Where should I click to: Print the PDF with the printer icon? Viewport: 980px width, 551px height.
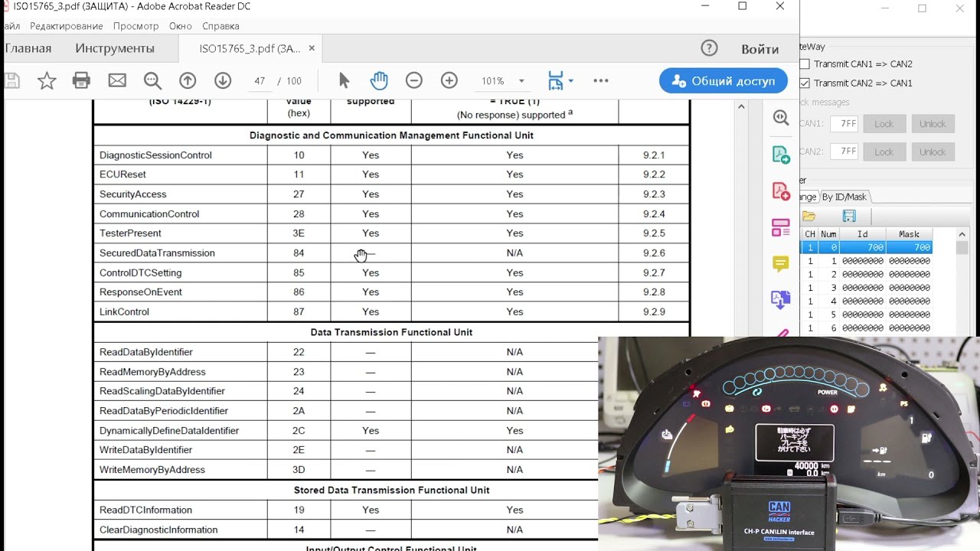click(x=81, y=80)
